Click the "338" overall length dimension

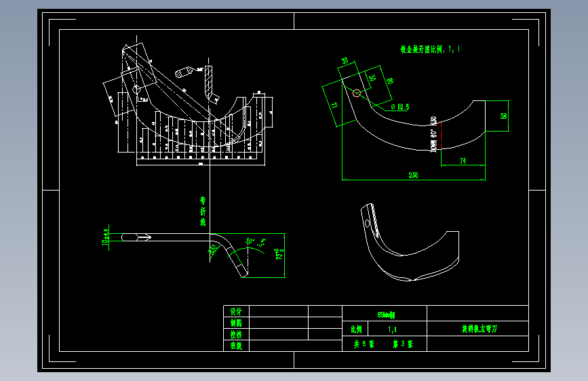[413, 175]
